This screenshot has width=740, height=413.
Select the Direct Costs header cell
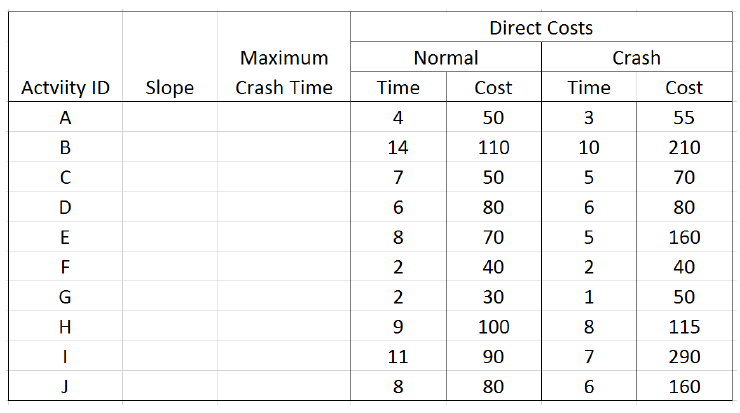pyautogui.click(x=541, y=27)
